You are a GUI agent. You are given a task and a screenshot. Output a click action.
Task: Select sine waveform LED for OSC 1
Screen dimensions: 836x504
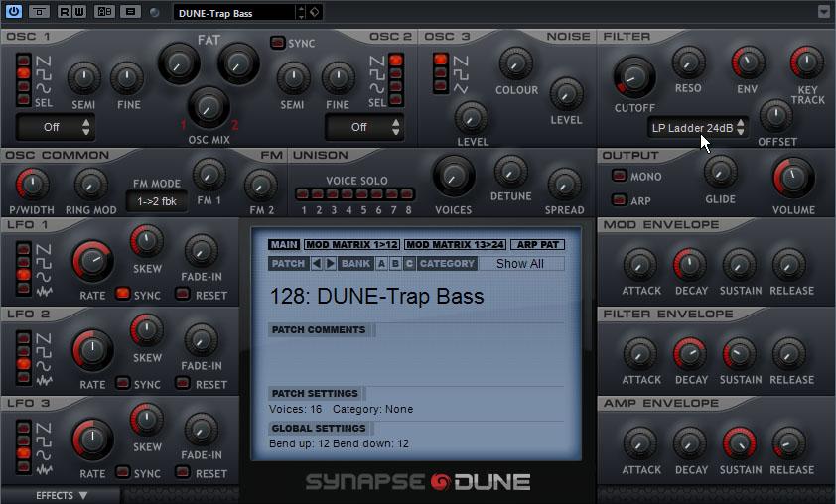[23, 85]
